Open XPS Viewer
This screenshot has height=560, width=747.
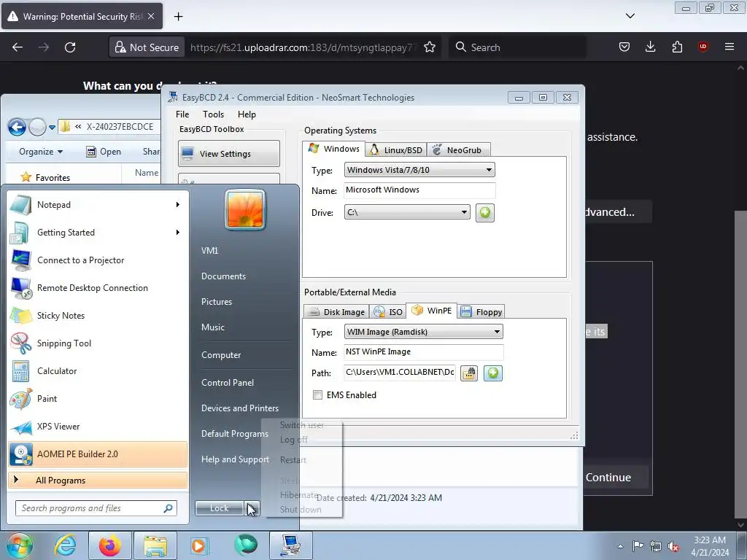pyautogui.click(x=97, y=426)
